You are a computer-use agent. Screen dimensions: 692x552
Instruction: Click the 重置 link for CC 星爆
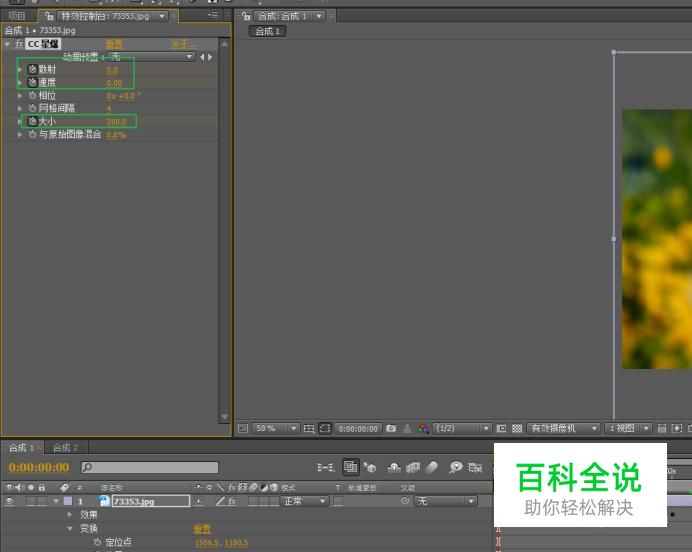[x=114, y=44]
